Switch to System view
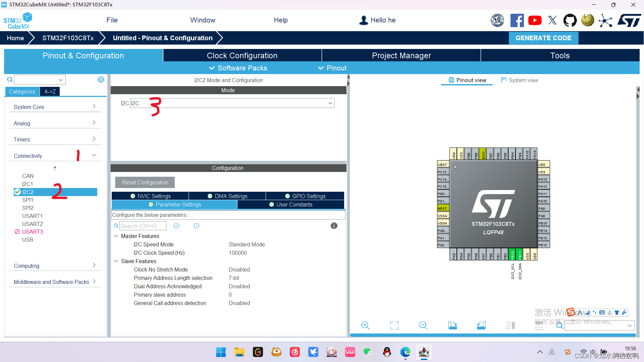The height and width of the screenshot is (362, 644). pos(520,80)
